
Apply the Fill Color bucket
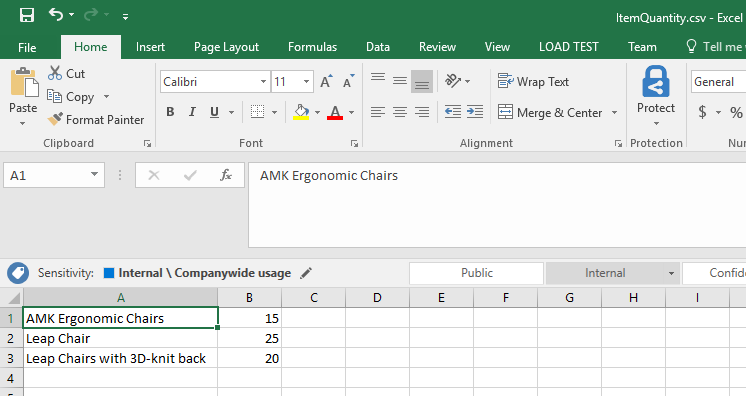pyautogui.click(x=301, y=112)
